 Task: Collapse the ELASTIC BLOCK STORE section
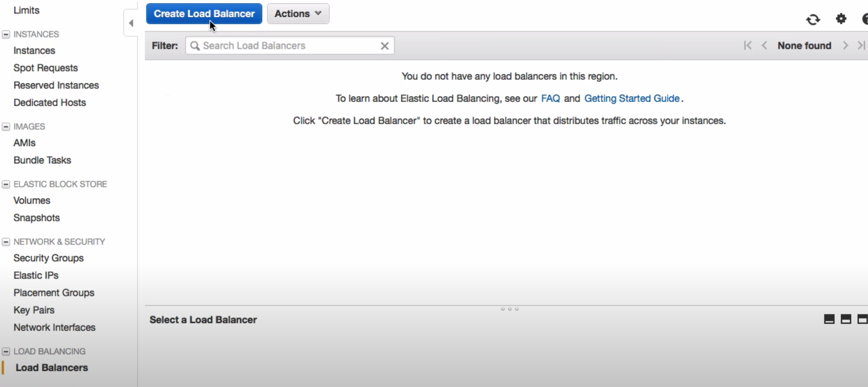click(6, 184)
